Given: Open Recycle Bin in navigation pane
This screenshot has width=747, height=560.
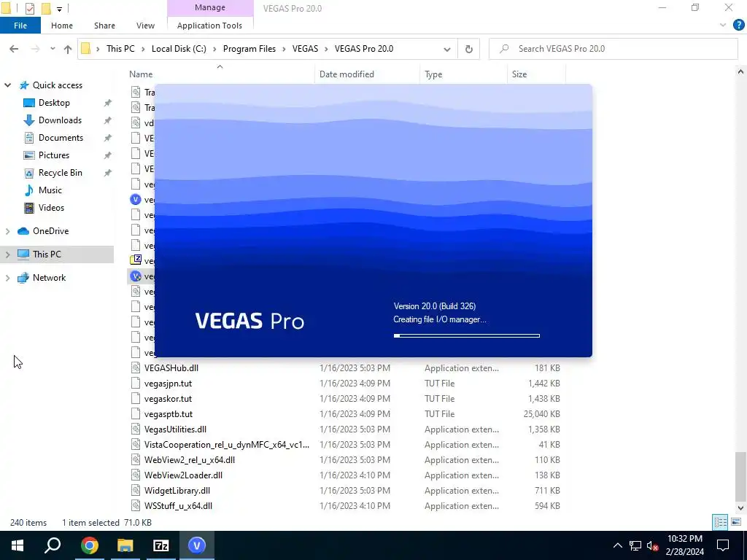Looking at the screenshot, I should 60,173.
